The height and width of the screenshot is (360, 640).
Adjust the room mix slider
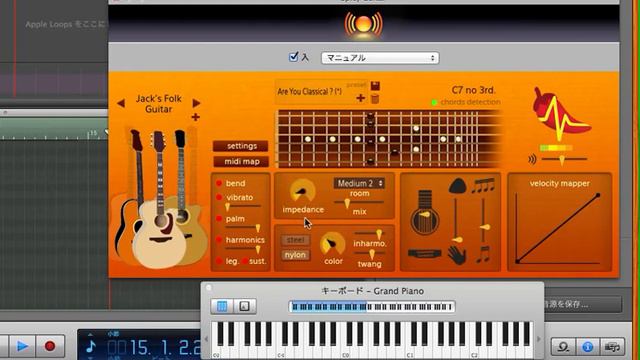[x=359, y=203]
